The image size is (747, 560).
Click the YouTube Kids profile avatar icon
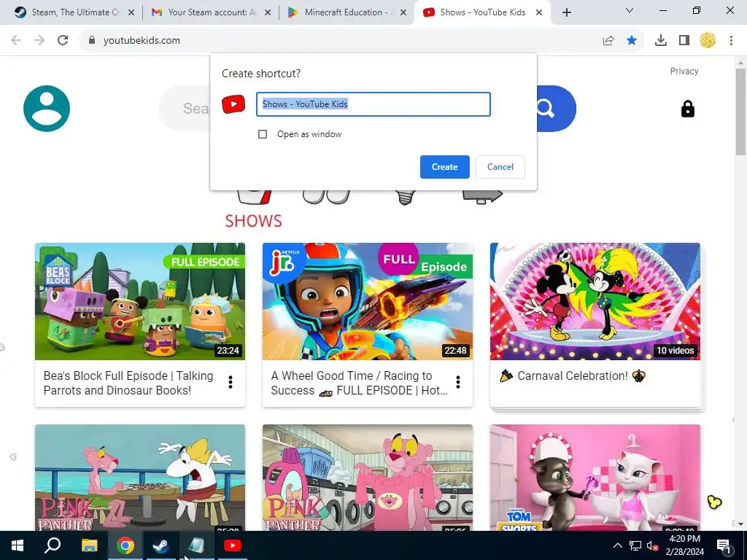[47, 109]
